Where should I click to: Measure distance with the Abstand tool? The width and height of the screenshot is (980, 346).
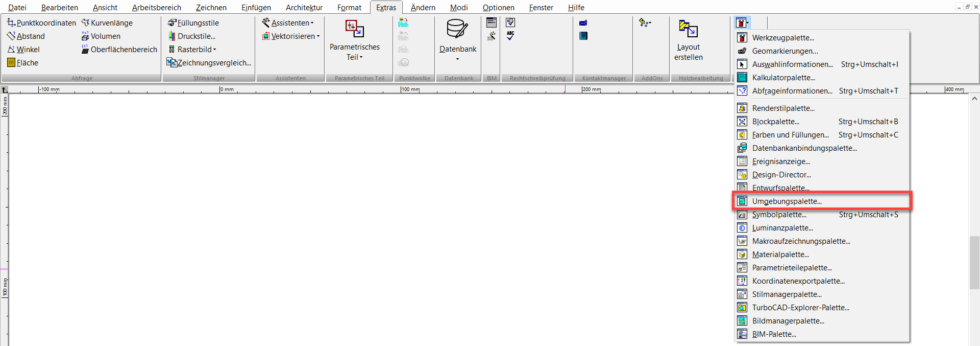tap(26, 36)
